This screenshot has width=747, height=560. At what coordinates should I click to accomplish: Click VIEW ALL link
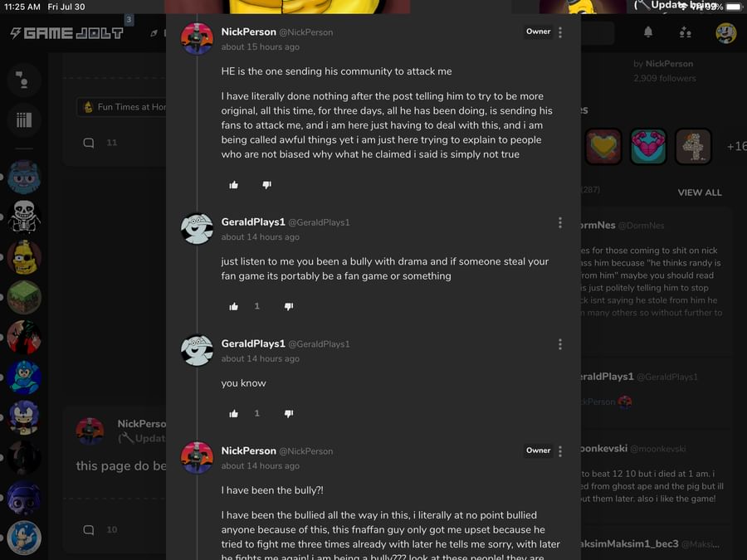(700, 192)
